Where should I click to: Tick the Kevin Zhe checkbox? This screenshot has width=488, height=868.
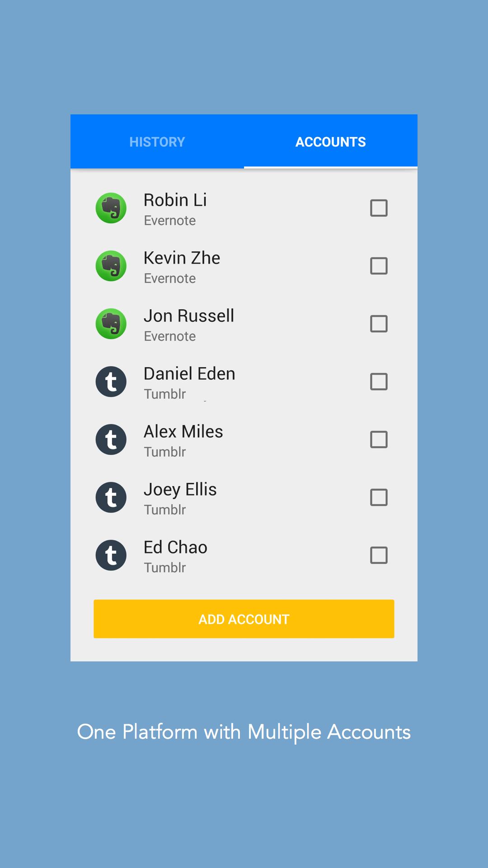coord(379,266)
